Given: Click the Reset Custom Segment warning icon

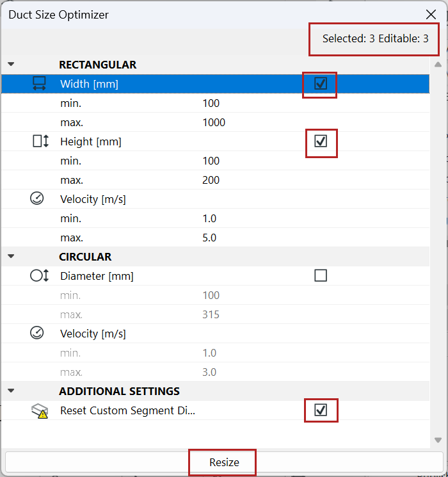Looking at the screenshot, I should tap(40, 411).
